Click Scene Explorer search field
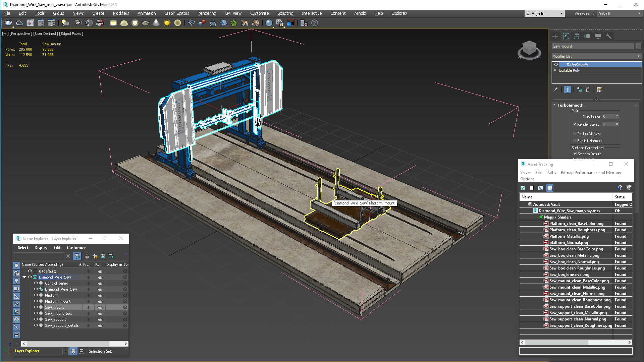Screen dimensions: 644x362 click(39, 256)
